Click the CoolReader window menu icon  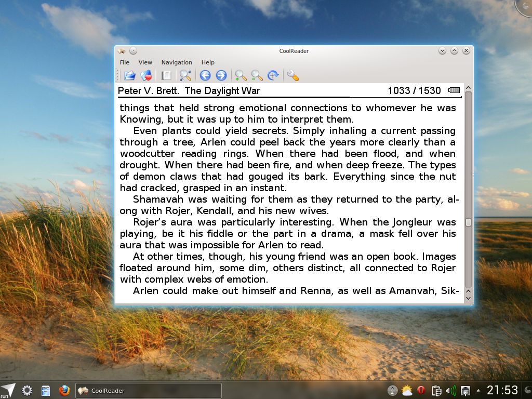[x=122, y=51]
